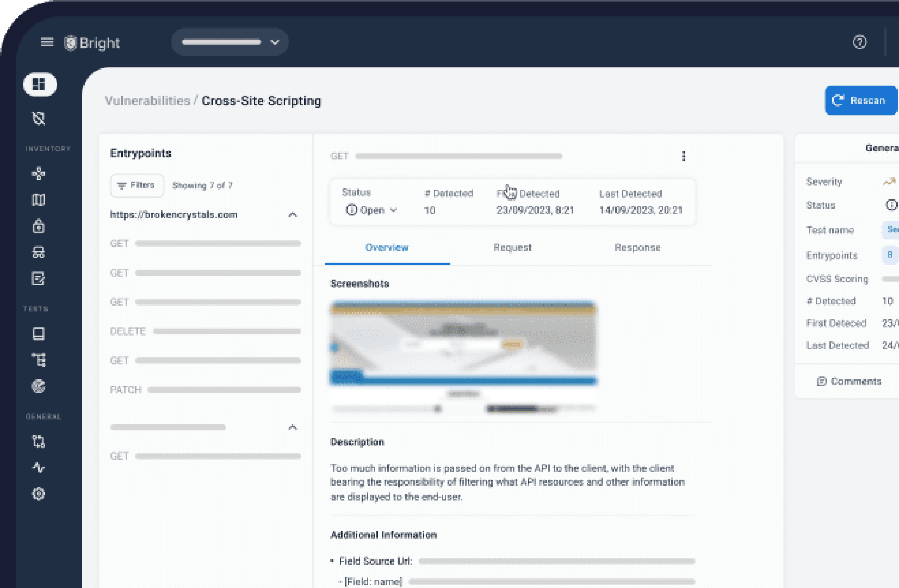899x588 pixels.
Task: Open the lock icon under Inventory
Action: 38,226
